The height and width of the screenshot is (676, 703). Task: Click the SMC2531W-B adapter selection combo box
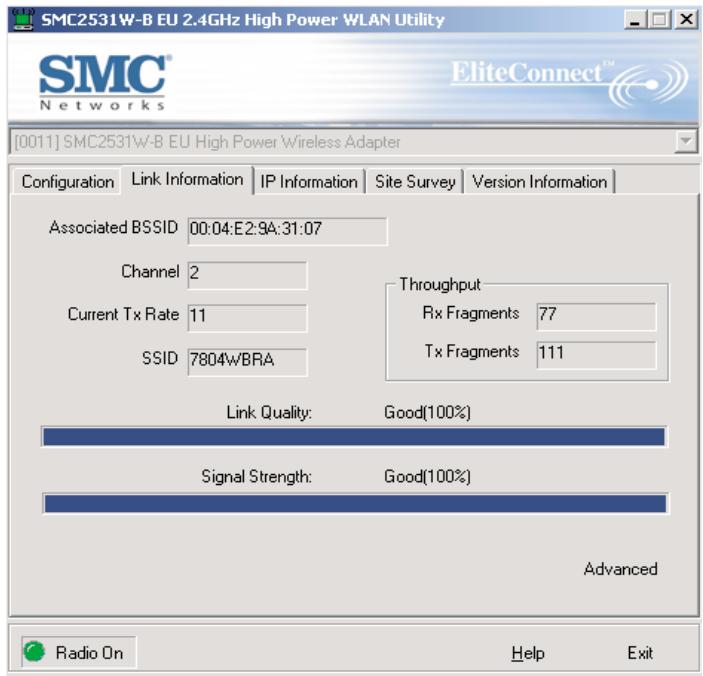coord(353,142)
